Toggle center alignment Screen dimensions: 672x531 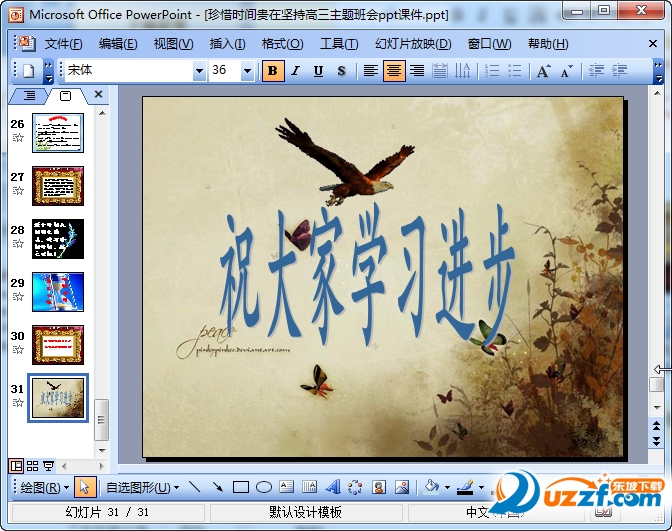(x=394, y=71)
